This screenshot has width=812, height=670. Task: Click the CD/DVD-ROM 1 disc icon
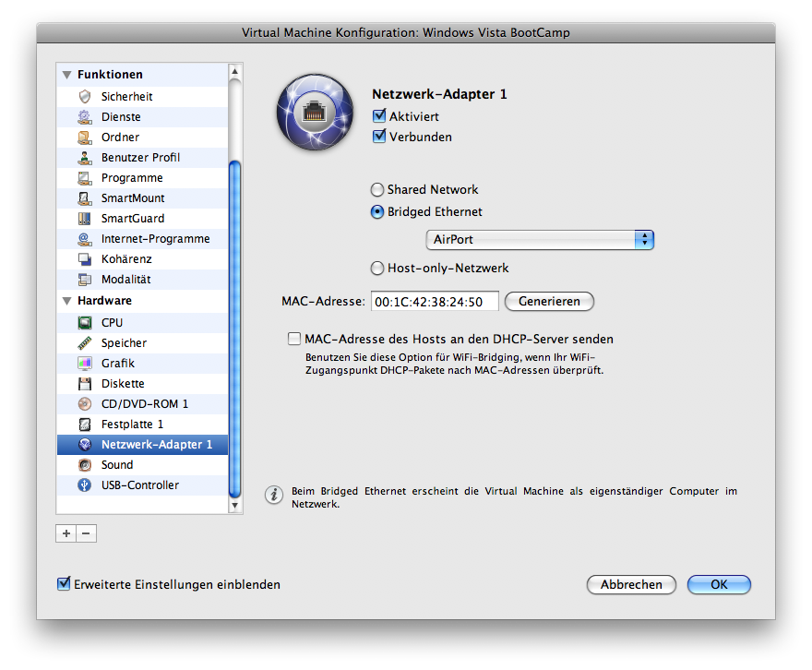tap(84, 404)
